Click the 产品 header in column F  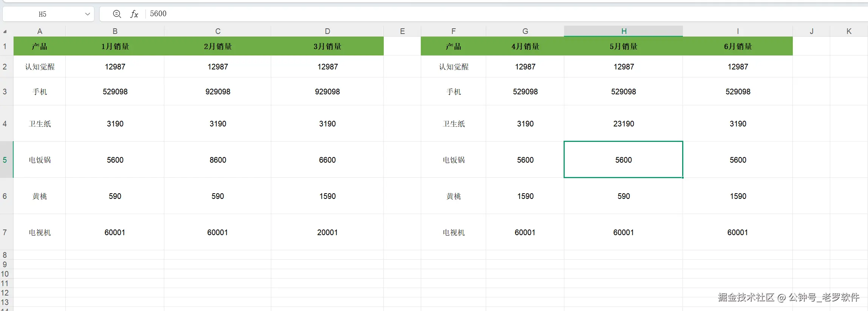(453, 46)
